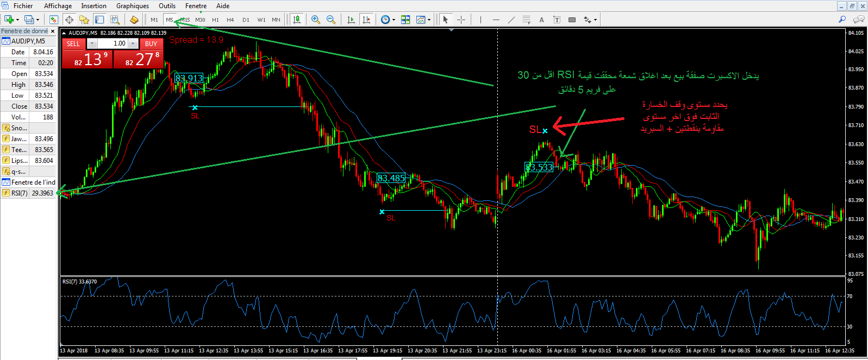Open the Graphiques menu
The height and width of the screenshot is (360, 868).
coord(132,6)
